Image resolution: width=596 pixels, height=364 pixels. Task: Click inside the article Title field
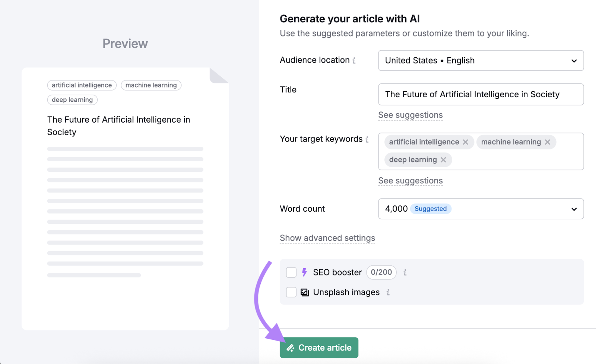point(481,94)
